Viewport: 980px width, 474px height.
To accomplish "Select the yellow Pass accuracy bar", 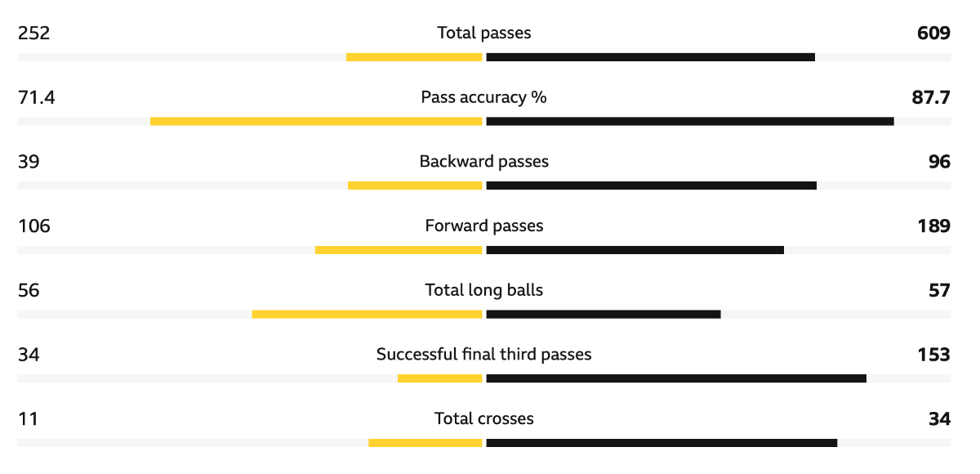I will (316, 121).
